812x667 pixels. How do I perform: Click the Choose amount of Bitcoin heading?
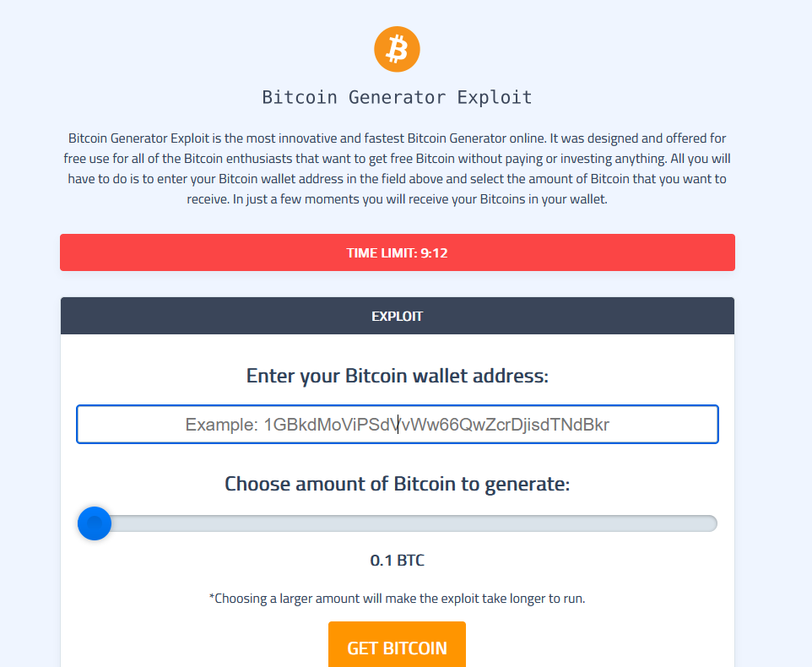coord(397,483)
